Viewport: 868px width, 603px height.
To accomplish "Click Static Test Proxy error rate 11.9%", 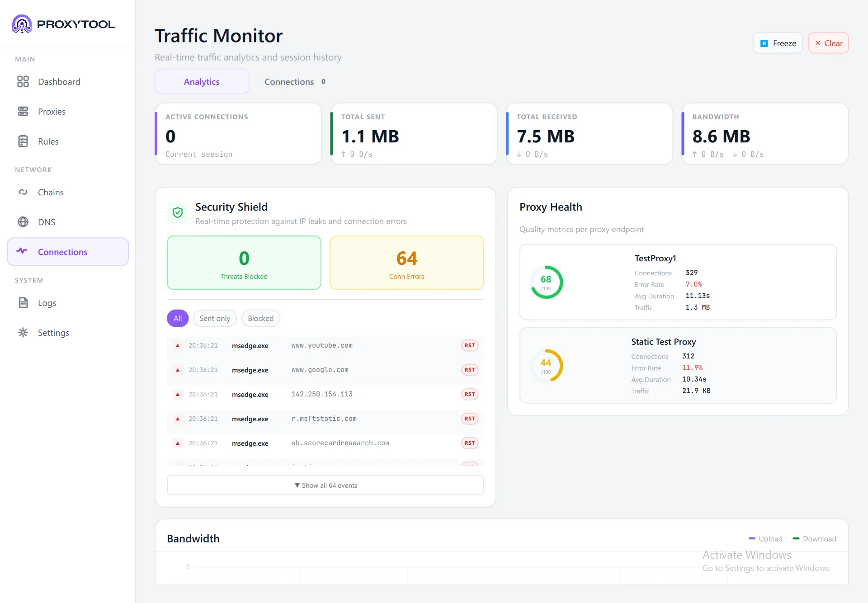I will (692, 368).
